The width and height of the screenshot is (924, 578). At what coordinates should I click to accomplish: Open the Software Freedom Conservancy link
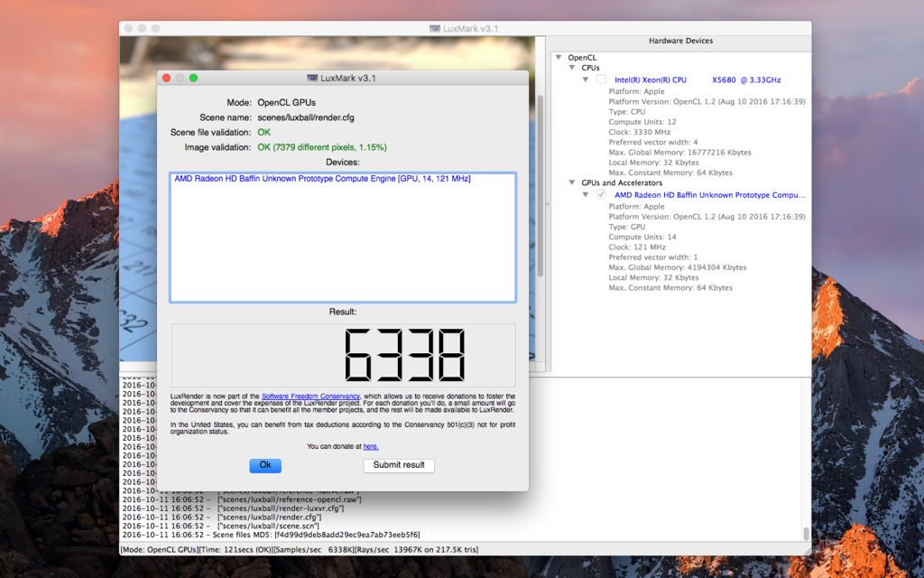[x=310, y=396]
